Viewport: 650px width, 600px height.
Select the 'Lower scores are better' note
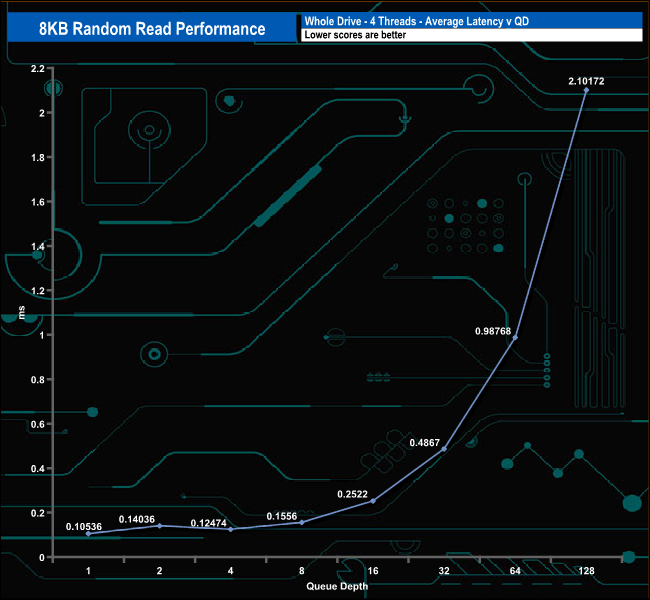click(470, 36)
